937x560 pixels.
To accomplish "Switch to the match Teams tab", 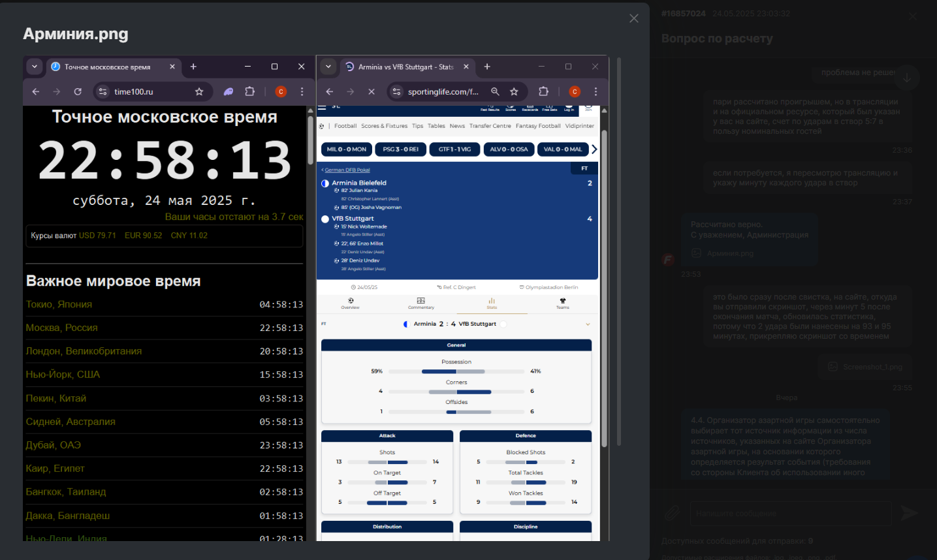I will tap(563, 303).
